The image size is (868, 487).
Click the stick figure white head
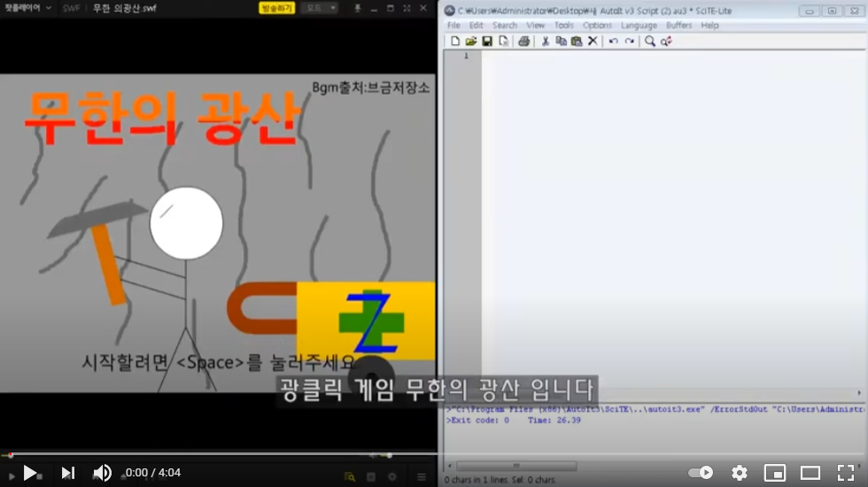tap(186, 223)
